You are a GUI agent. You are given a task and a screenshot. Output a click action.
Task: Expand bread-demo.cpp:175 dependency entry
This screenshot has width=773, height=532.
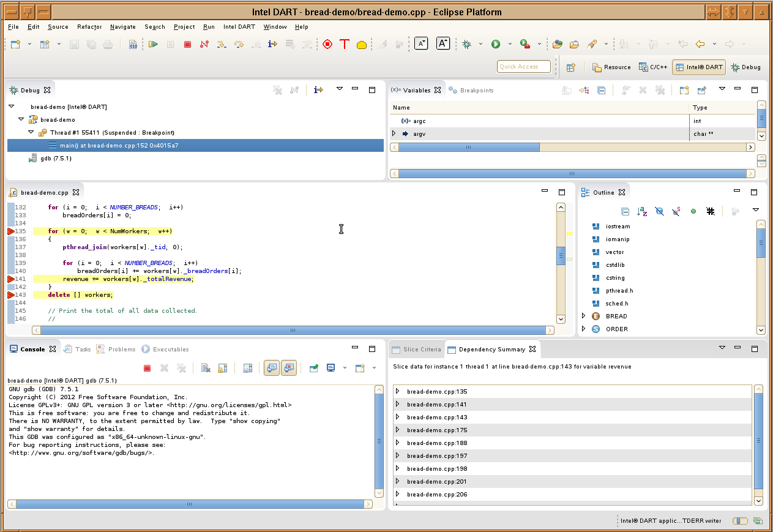click(x=397, y=430)
